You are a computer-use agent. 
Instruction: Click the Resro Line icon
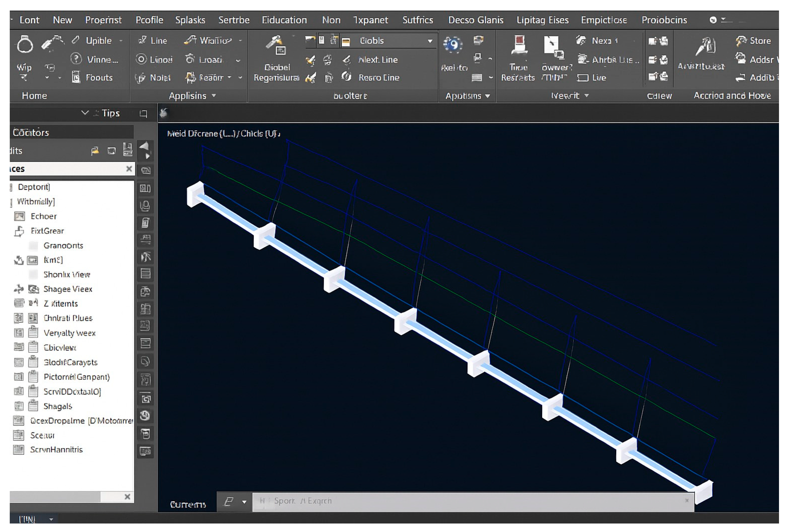[x=346, y=77]
